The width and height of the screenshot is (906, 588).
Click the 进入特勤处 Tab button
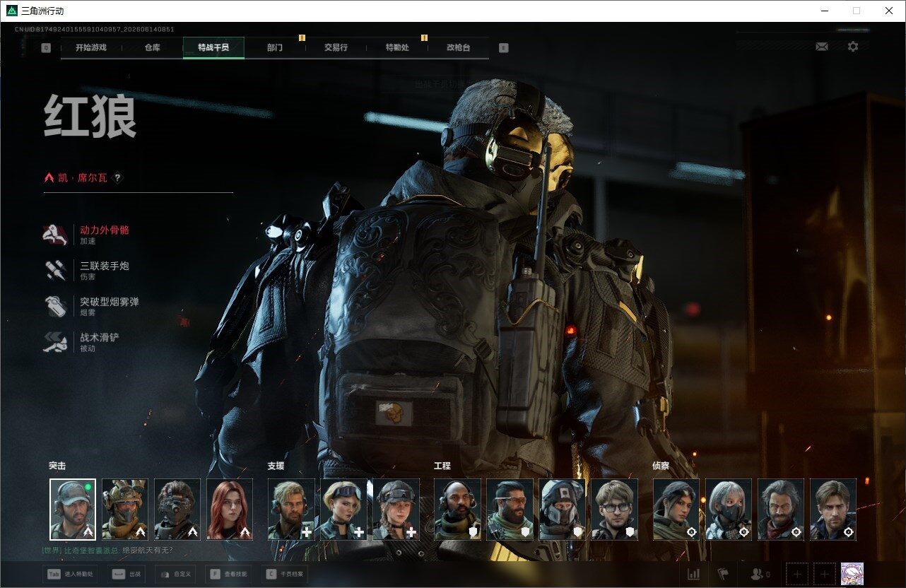(x=70, y=575)
